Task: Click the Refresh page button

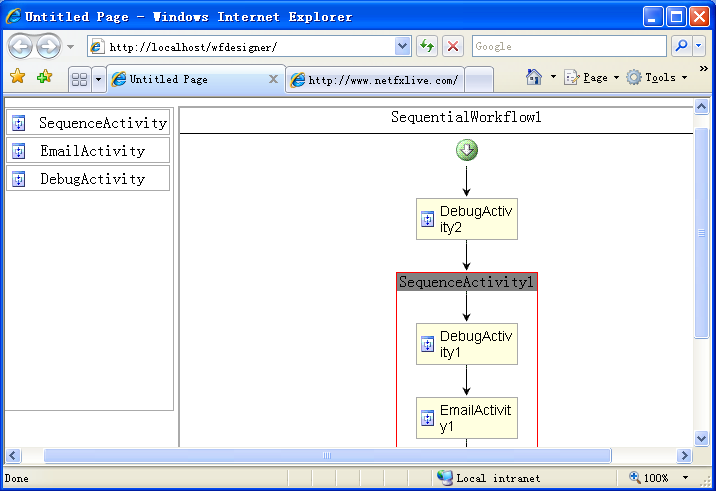Action: (427, 46)
